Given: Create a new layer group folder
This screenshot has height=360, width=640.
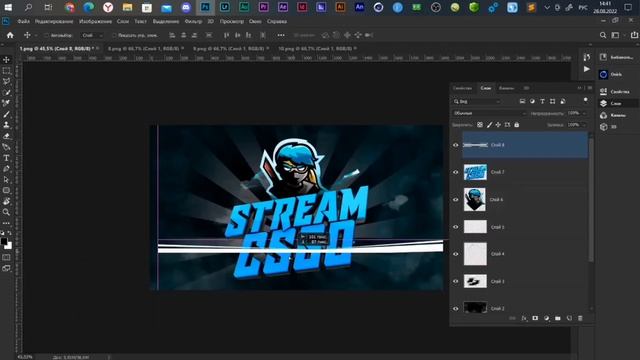Looking at the screenshot, I should 558,318.
